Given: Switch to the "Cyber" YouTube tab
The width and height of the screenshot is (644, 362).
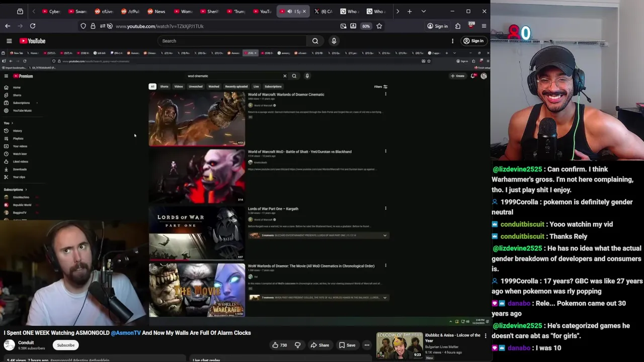Looking at the screenshot, I should [52, 11].
